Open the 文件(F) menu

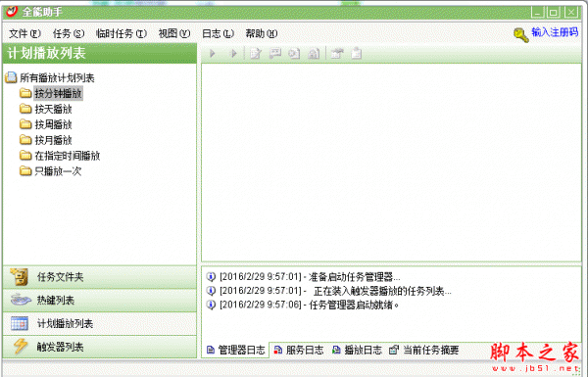tap(24, 33)
